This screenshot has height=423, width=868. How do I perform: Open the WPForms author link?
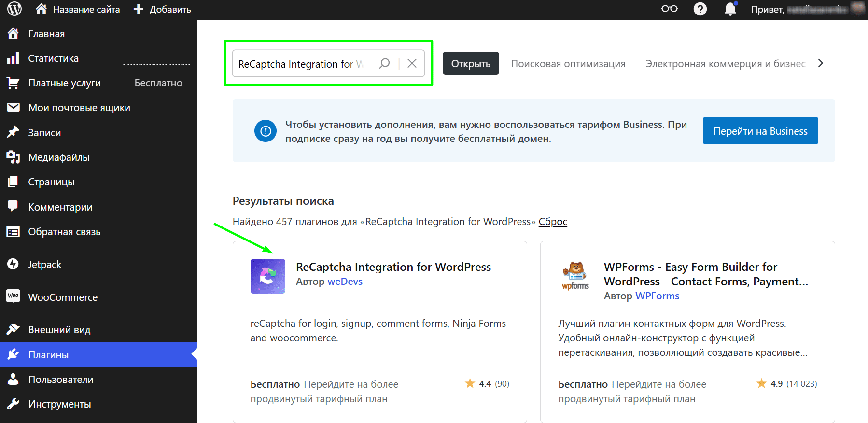click(x=657, y=296)
